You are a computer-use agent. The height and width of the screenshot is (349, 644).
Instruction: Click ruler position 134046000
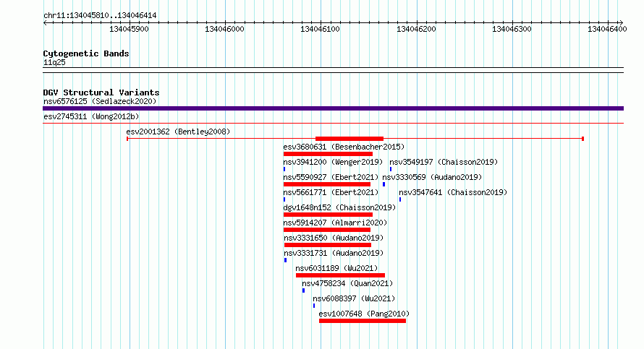point(224,29)
